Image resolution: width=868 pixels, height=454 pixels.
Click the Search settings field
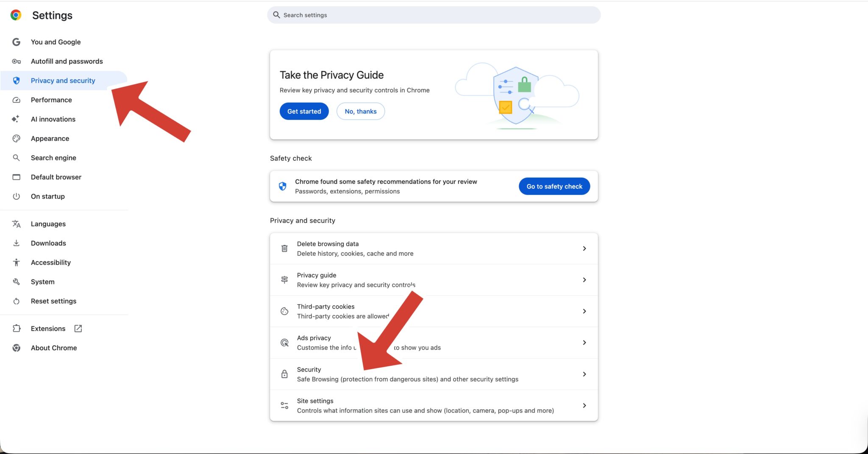pos(434,15)
